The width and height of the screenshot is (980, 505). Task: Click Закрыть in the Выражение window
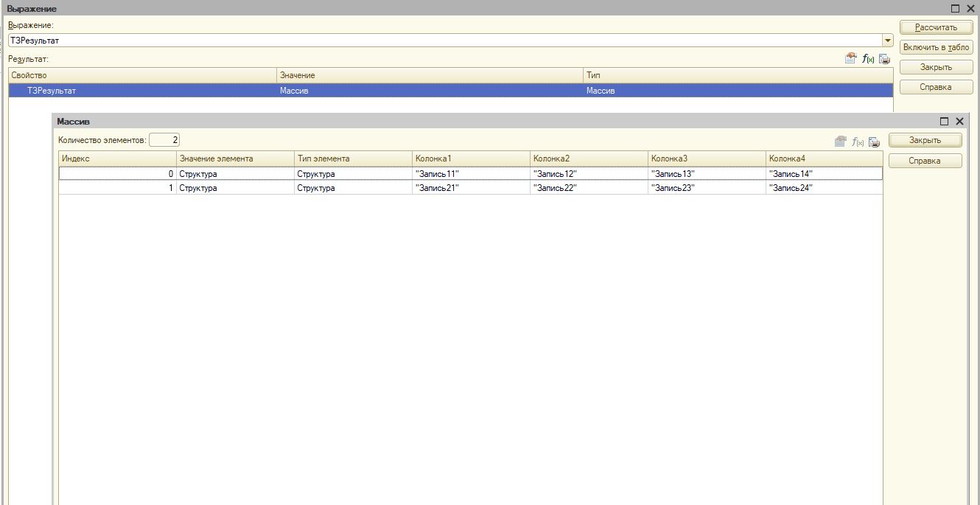[x=936, y=67]
